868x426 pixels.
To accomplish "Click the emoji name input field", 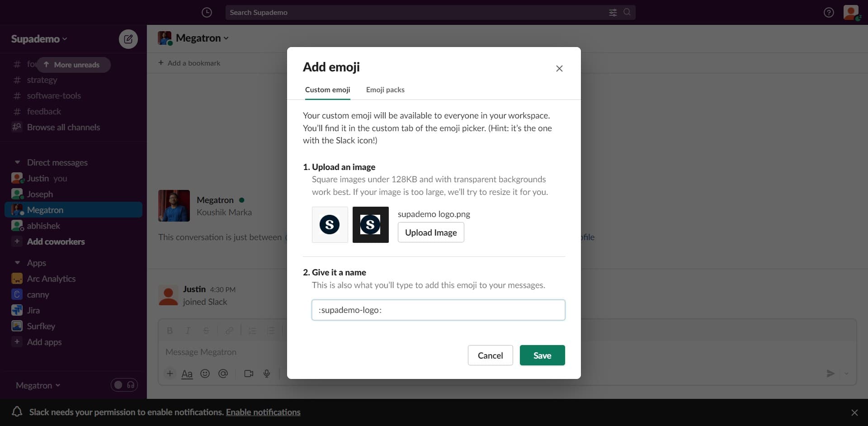I will click(x=438, y=310).
